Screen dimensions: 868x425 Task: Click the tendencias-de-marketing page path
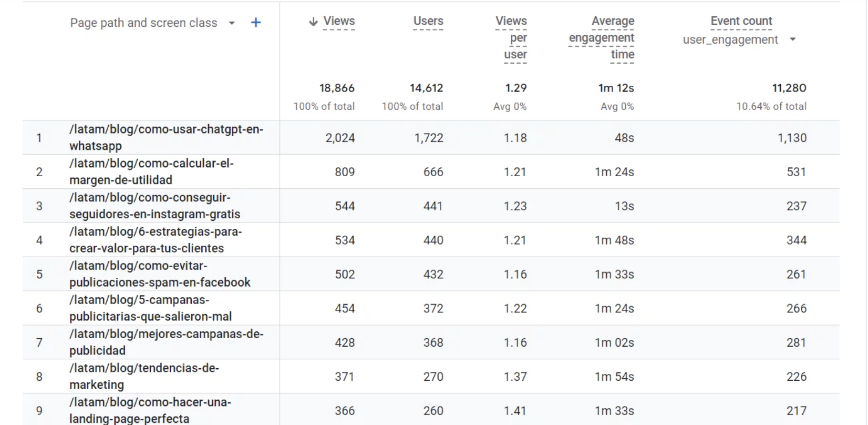[x=144, y=377]
